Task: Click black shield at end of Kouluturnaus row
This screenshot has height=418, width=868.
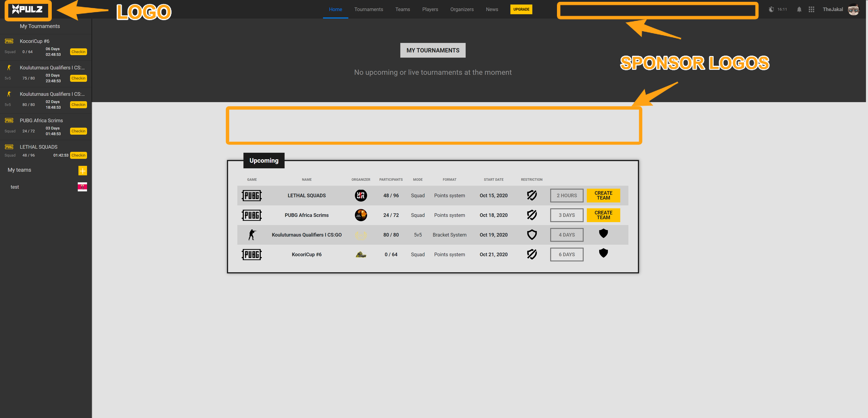Action: point(603,233)
